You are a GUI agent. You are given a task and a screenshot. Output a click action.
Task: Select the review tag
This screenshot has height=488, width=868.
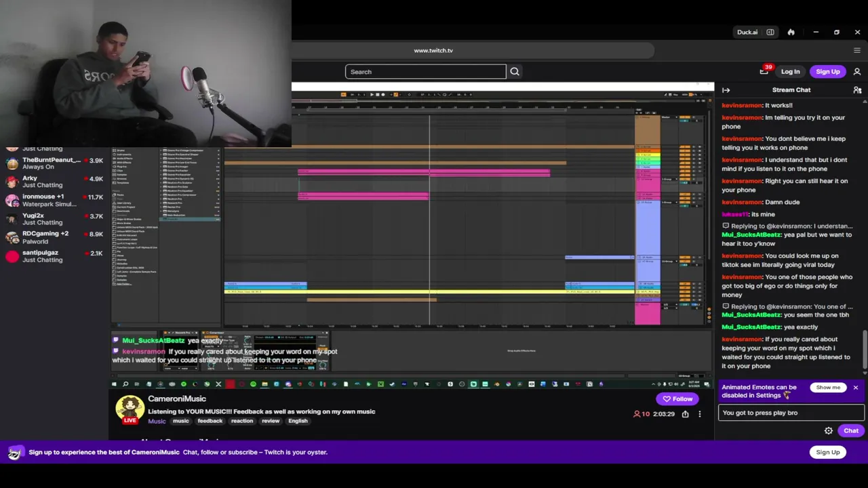pos(271,421)
